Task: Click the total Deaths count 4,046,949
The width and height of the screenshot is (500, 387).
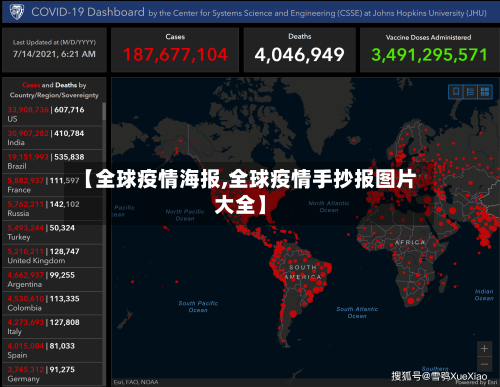Action: point(299,55)
